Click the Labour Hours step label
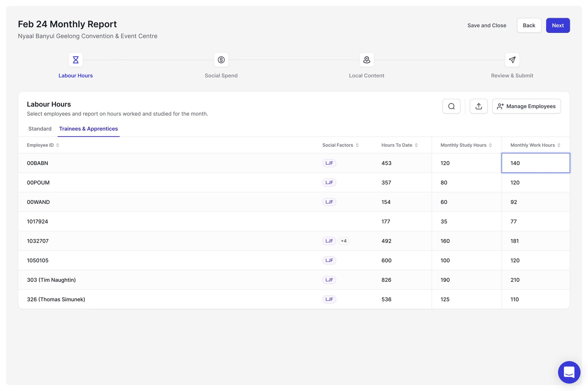The image size is (588, 391). click(x=75, y=76)
